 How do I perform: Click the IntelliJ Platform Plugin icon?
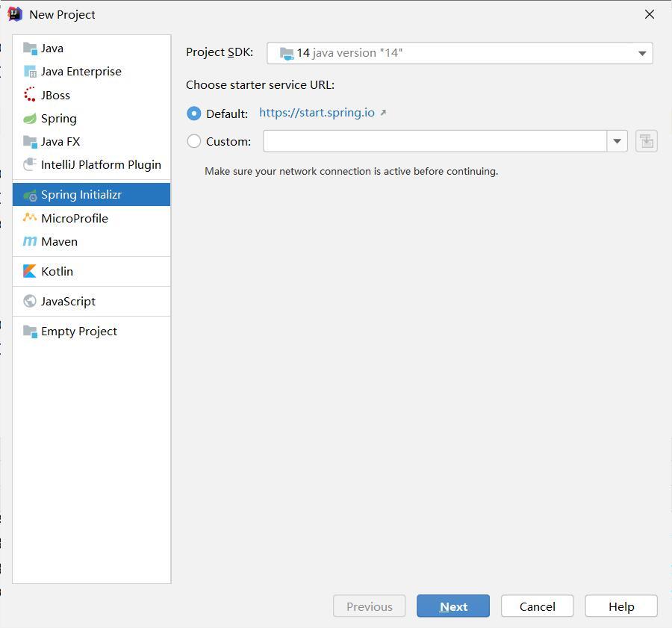pyautogui.click(x=30, y=164)
